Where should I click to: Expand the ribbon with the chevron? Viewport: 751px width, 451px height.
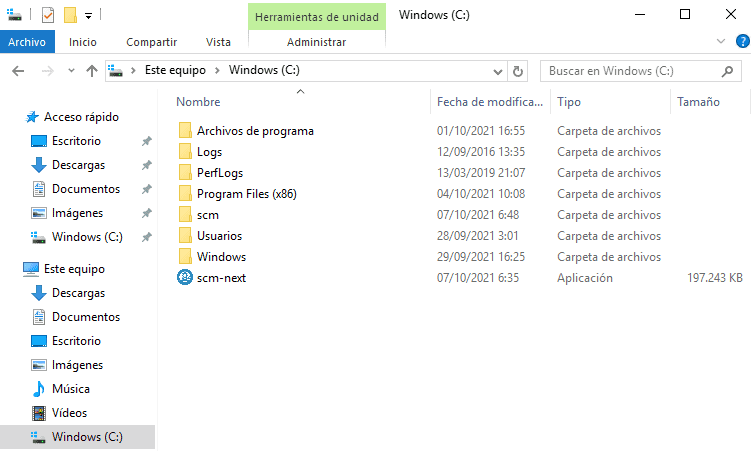point(721,42)
